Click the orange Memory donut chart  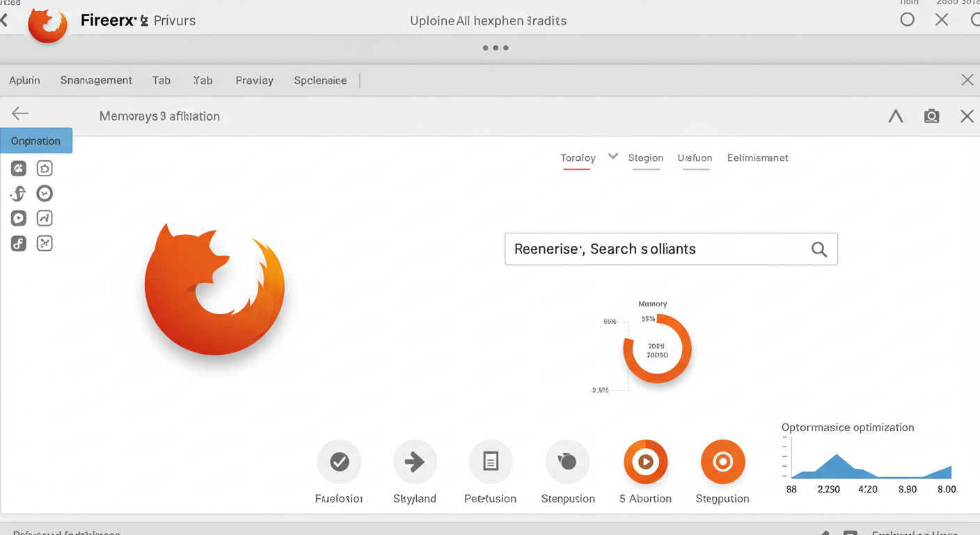tap(657, 348)
